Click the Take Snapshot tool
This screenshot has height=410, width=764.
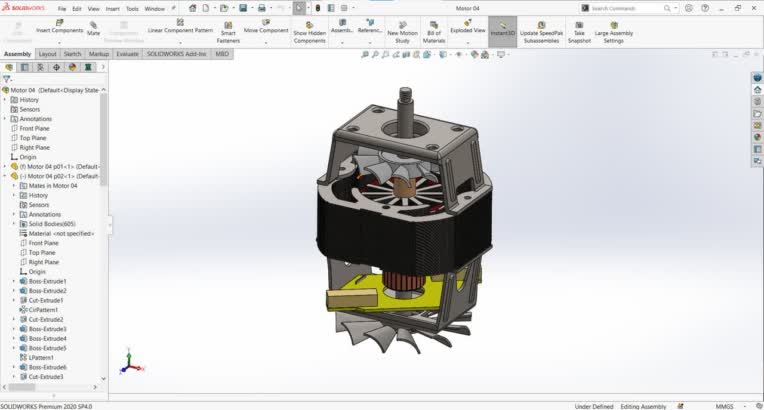click(579, 33)
